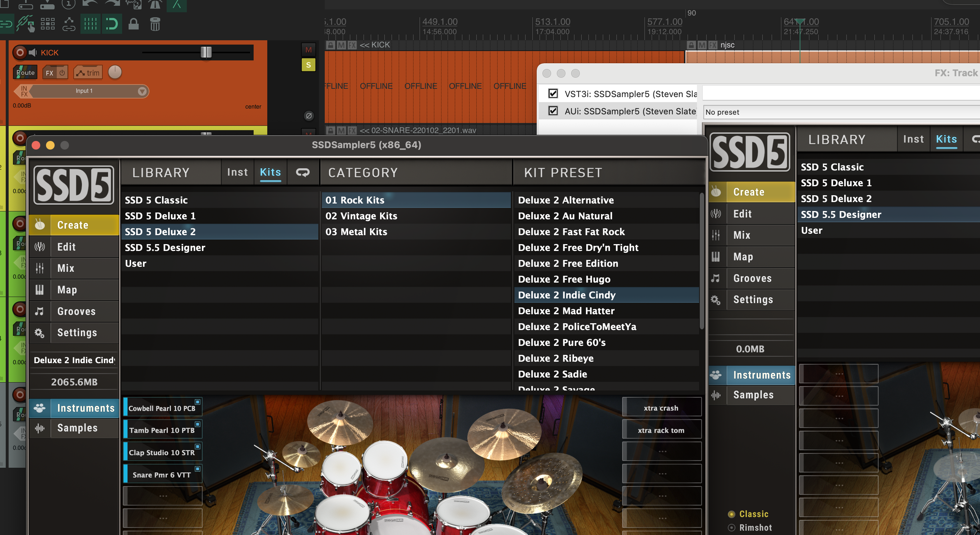Click the trash can toolbar icon
980x535 pixels.
[x=155, y=24]
